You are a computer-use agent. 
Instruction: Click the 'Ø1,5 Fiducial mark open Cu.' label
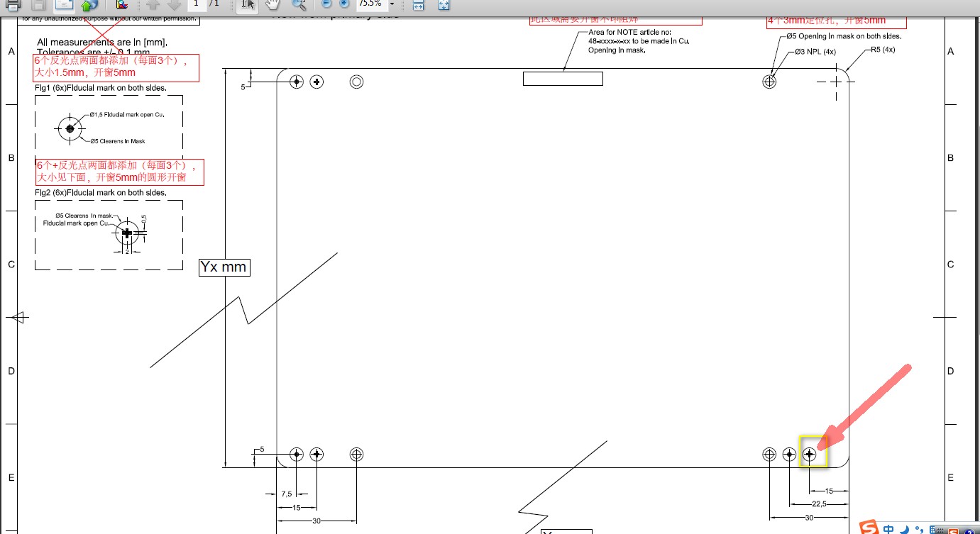[x=127, y=115]
